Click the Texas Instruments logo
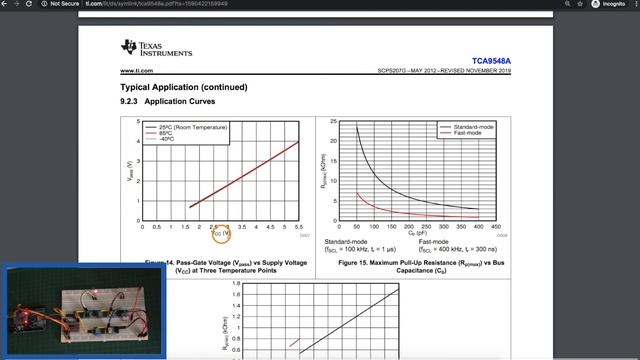640x360 pixels. (156, 48)
